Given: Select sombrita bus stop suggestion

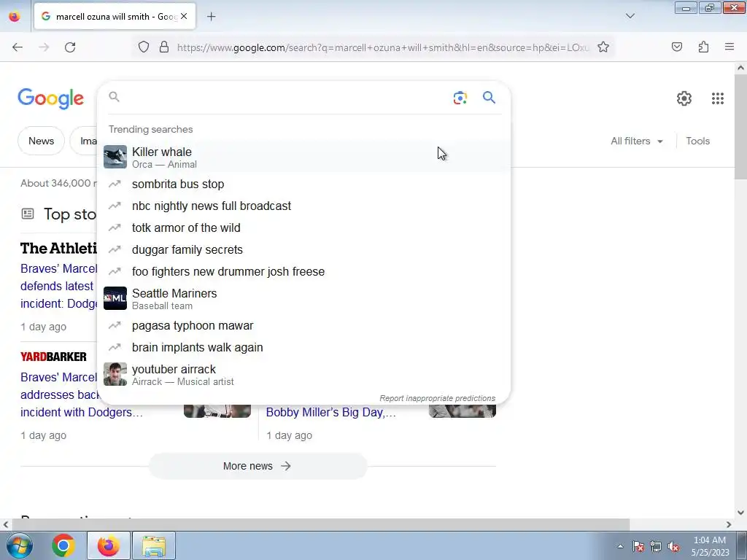Looking at the screenshot, I should 303,184.
